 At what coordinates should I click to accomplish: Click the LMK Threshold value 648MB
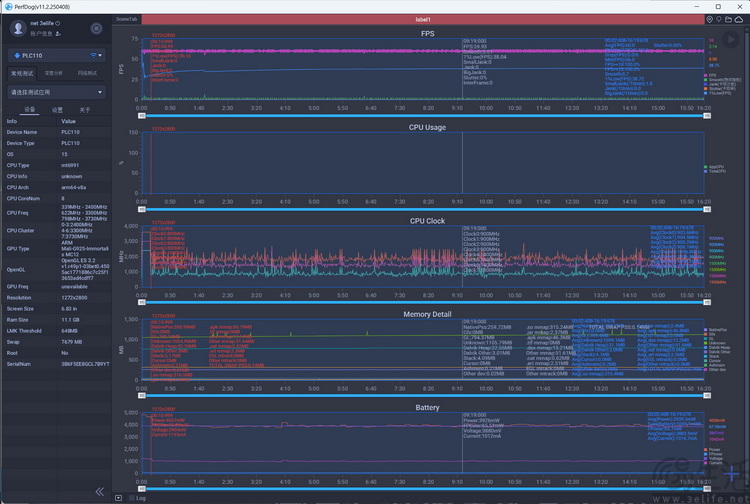coord(69,331)
